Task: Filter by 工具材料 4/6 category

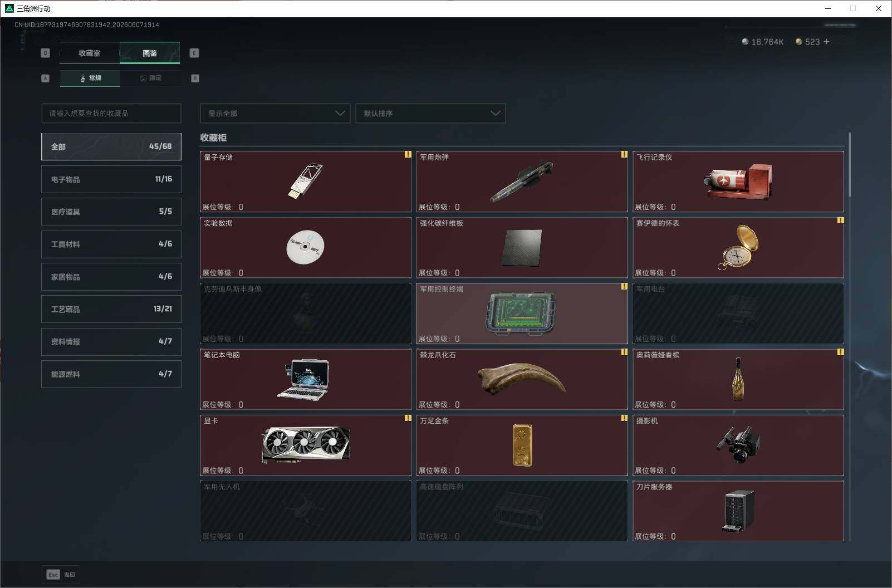Action: 111,244
